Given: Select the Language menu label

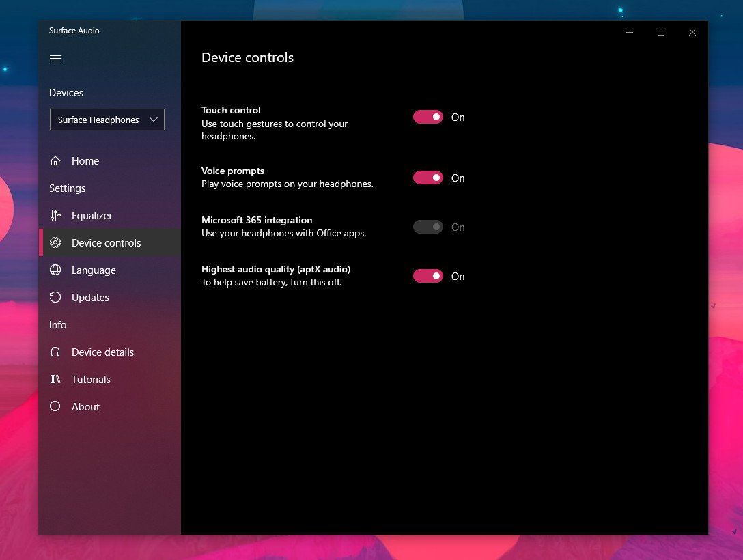Looking at the screenshot, I should point(94,270).
